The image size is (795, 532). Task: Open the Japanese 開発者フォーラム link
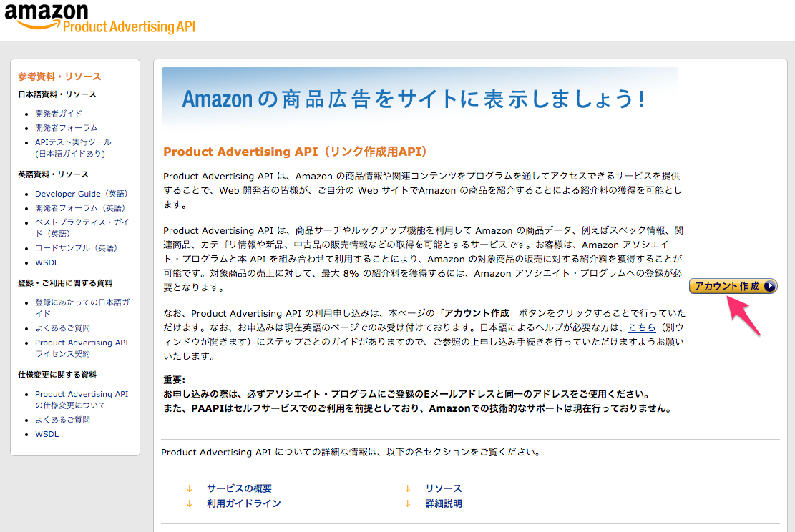point(66,128)
